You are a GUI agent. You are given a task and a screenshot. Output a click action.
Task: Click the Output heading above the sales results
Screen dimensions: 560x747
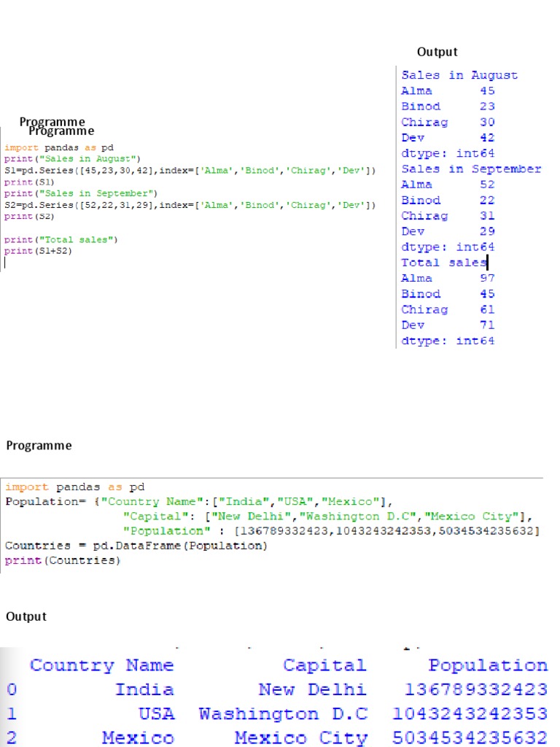[437, 52]
